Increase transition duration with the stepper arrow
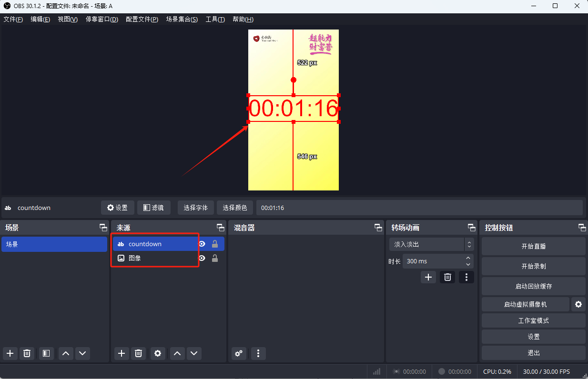The width and height of the screenshot is (588, 379). coord(468,258)
